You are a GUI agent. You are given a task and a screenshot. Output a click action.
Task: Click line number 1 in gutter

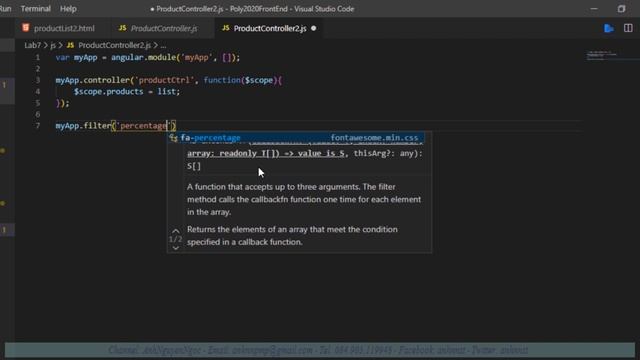pyautogui.click(x=38, y=58)
